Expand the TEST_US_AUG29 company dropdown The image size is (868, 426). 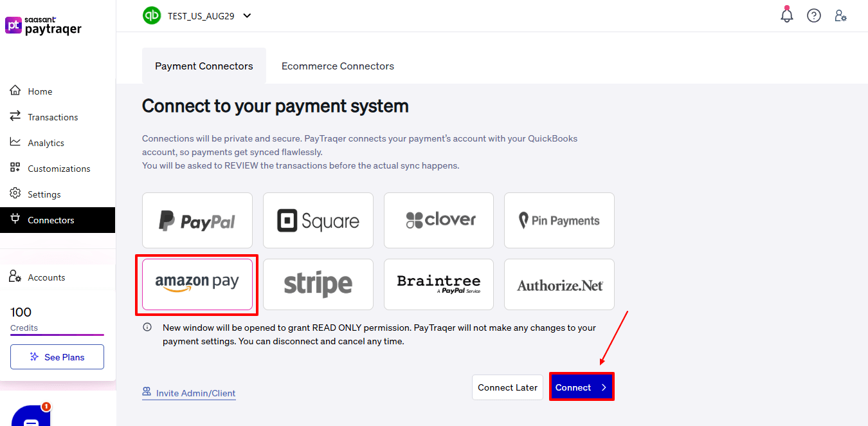pyautogui.click(x=247, y=15)
